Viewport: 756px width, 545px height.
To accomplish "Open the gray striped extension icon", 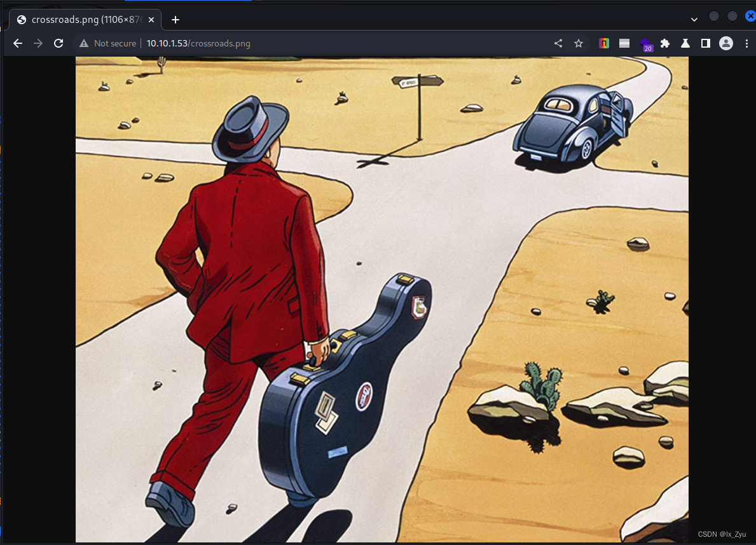I will click(x=624, y=43).
